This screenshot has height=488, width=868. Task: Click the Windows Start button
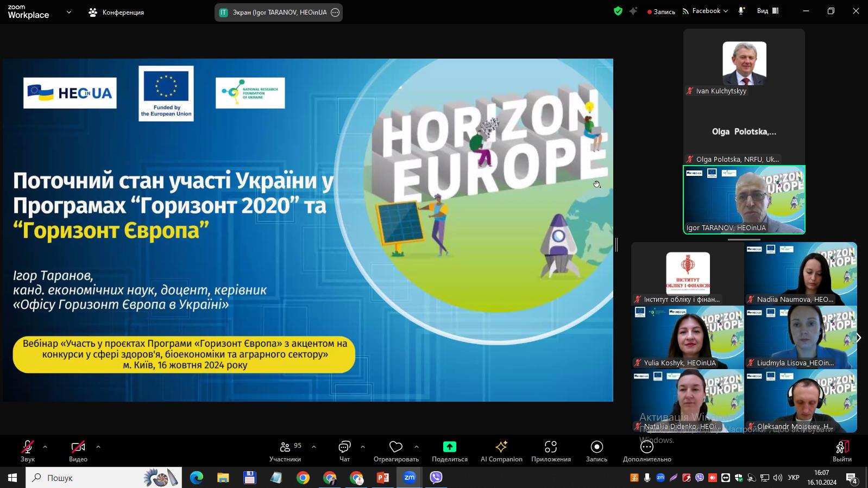click(12, 478)
